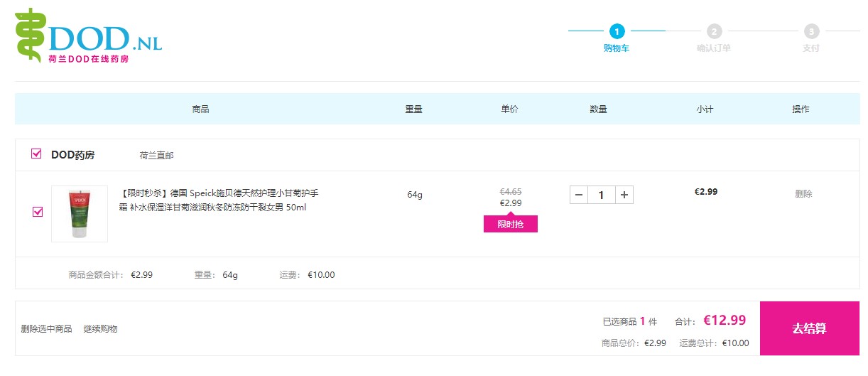Click the 小计 column header
This screenshot has width=868, height=376.
tap(705, 109)
